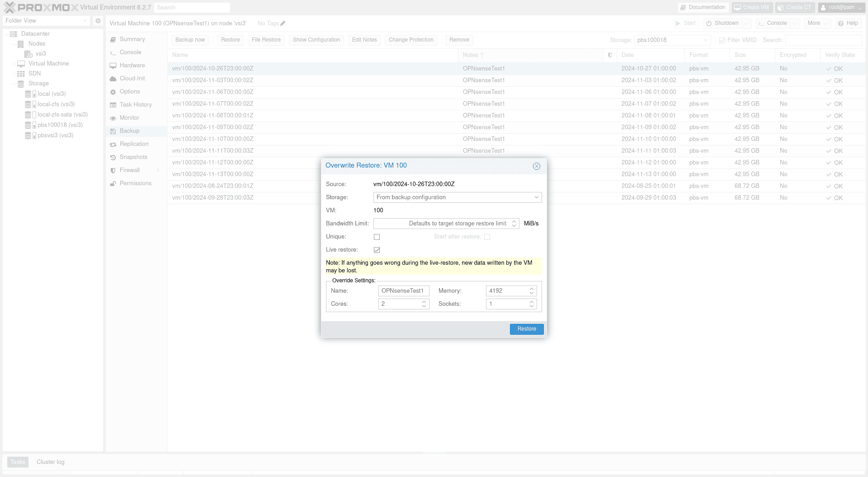Click the Cloud-Init cloud icon
Screen dimensions: 868x477
click(113, 79)
